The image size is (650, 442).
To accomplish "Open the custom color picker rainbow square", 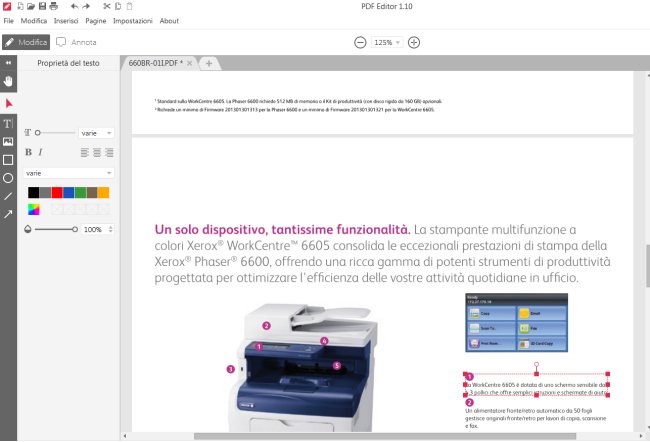I will [34, 209].
